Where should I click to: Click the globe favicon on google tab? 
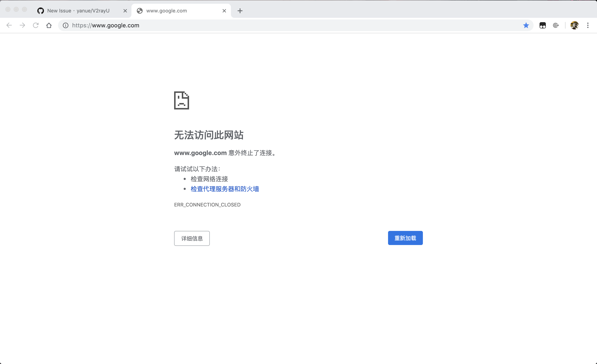(x=140, y=11)
